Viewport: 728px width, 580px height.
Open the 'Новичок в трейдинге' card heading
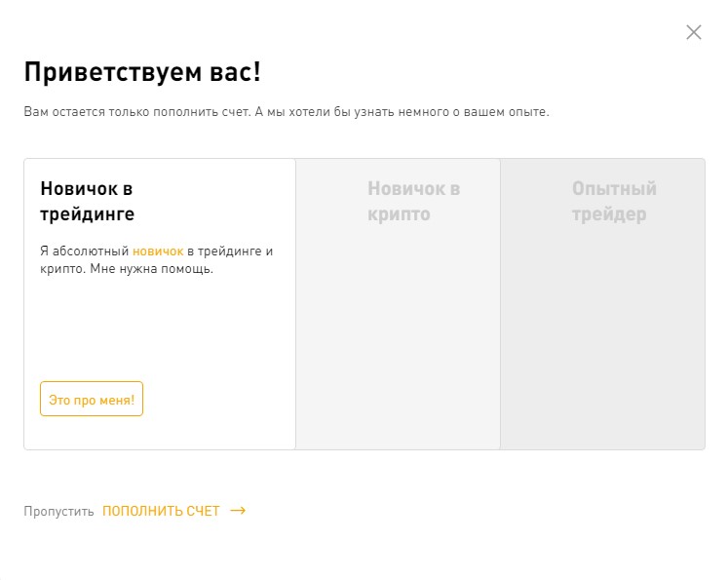[88, 202]
